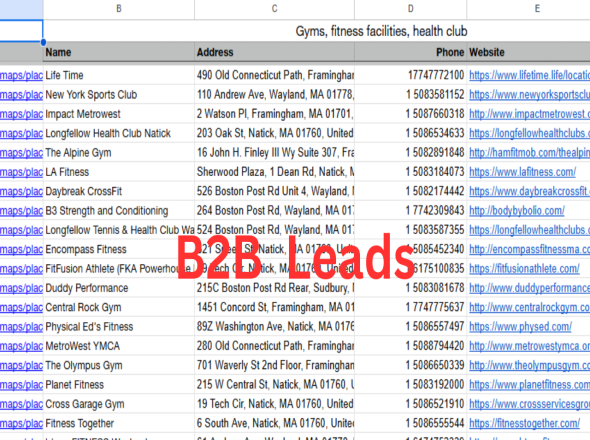Click the Address header cell
This screenshot has width=590, height=440.
click(274, 52)
